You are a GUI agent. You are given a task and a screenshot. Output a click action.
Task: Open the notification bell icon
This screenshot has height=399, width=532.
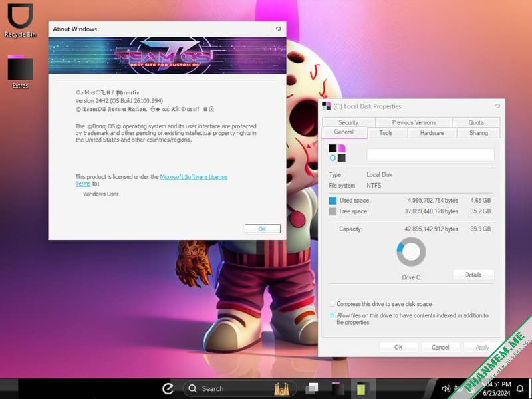(520, 388)
